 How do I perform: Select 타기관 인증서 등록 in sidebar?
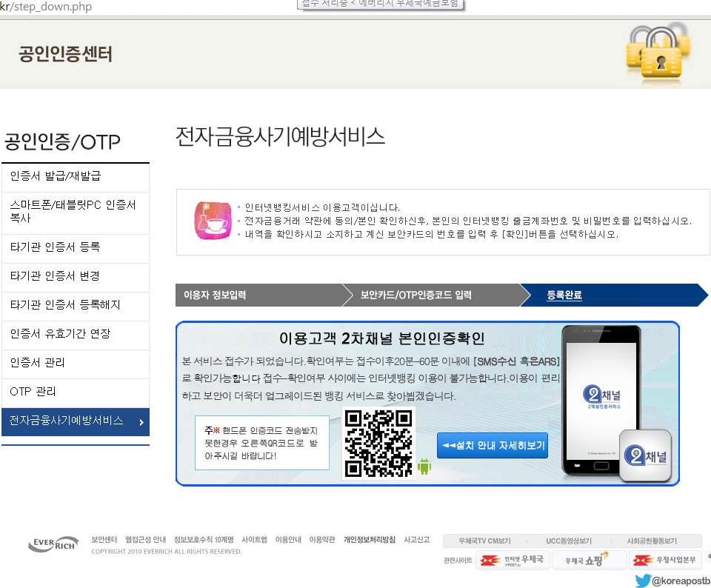tap(55, 247)
